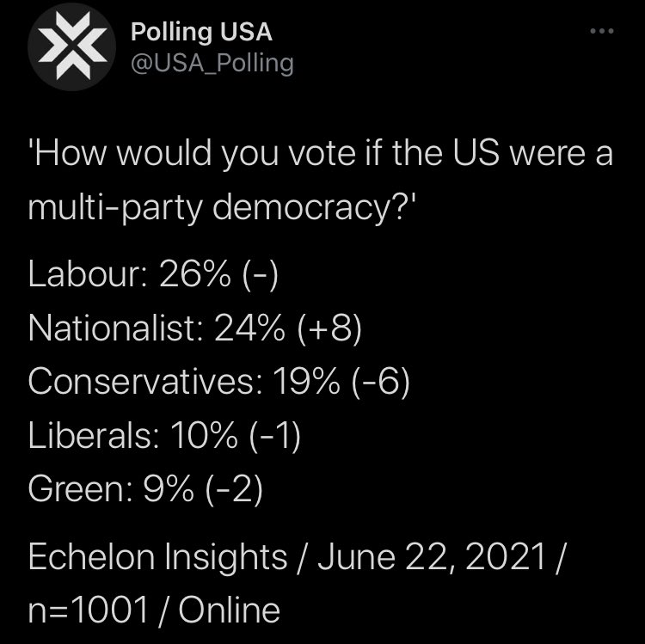Click the Echelon Insights source text

[157, 557]
